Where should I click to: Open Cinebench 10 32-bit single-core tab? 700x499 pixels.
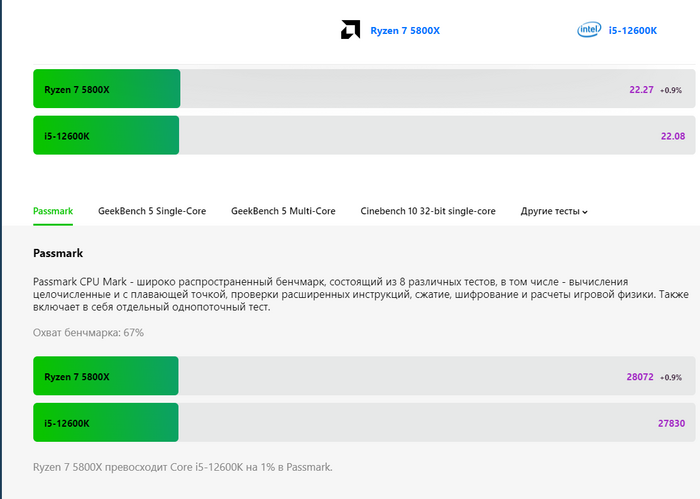pos(428,211)
